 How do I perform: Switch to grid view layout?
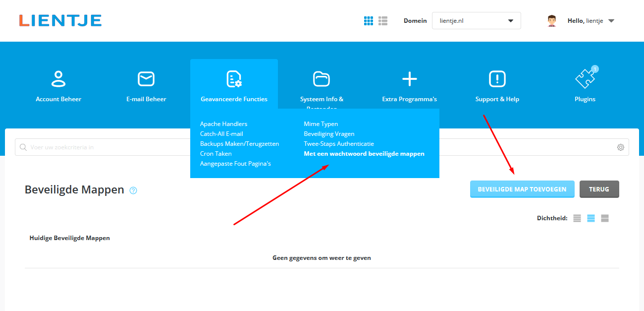pos(369,21)
